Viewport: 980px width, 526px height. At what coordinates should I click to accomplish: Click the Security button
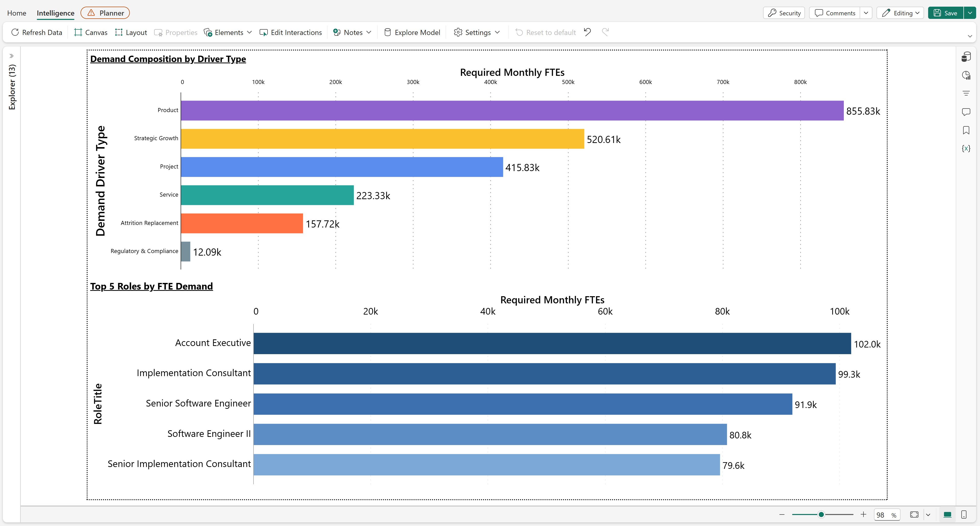784,13
